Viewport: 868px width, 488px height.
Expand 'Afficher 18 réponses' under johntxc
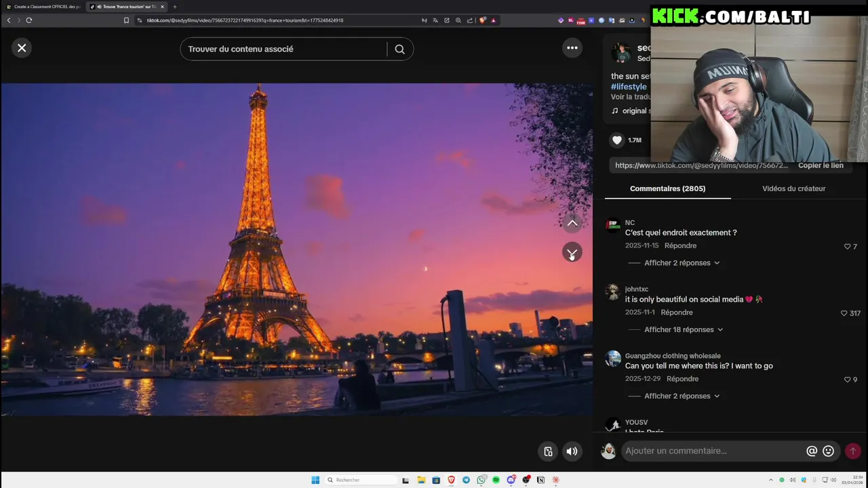pos(684,329)
